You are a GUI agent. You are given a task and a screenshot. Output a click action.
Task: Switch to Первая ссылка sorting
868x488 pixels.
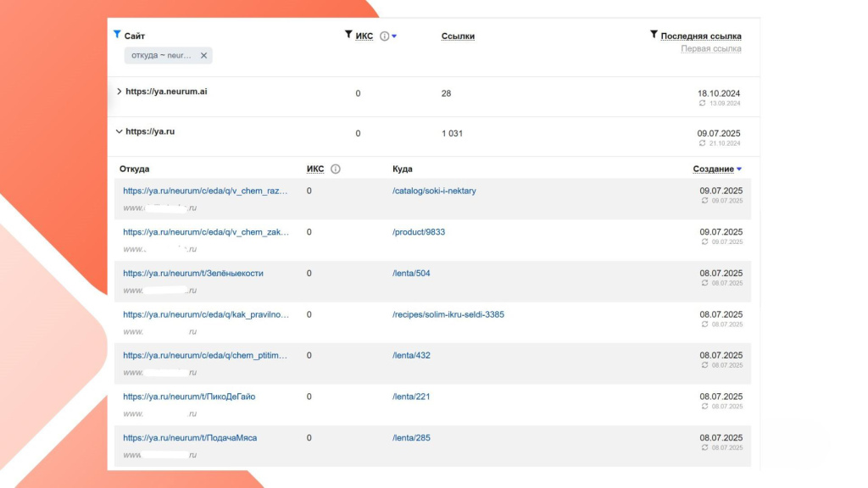click(710, 49)
